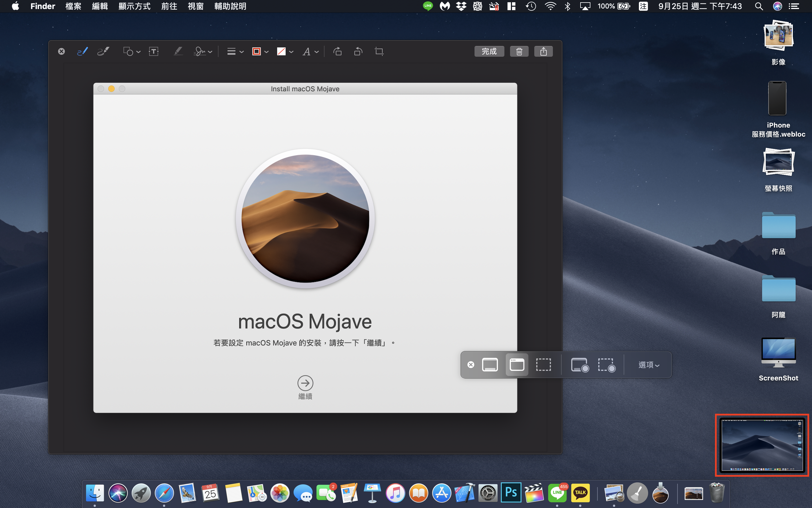This screenshot has height=508, width=812.
Task: Open Keynote from the Dock
Action: pyautogui.click(x=372, y=493)
